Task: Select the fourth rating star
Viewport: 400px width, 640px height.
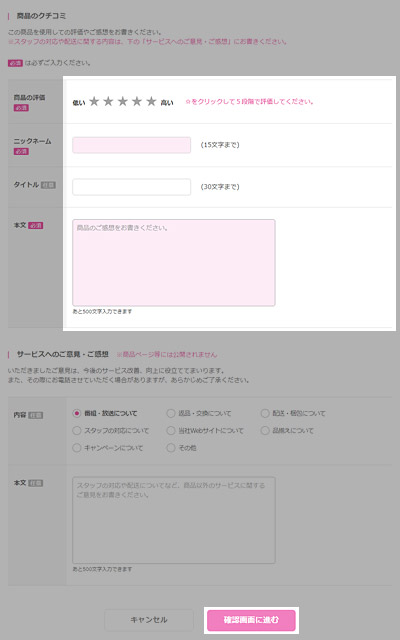Action: click(x=137, y=101)
